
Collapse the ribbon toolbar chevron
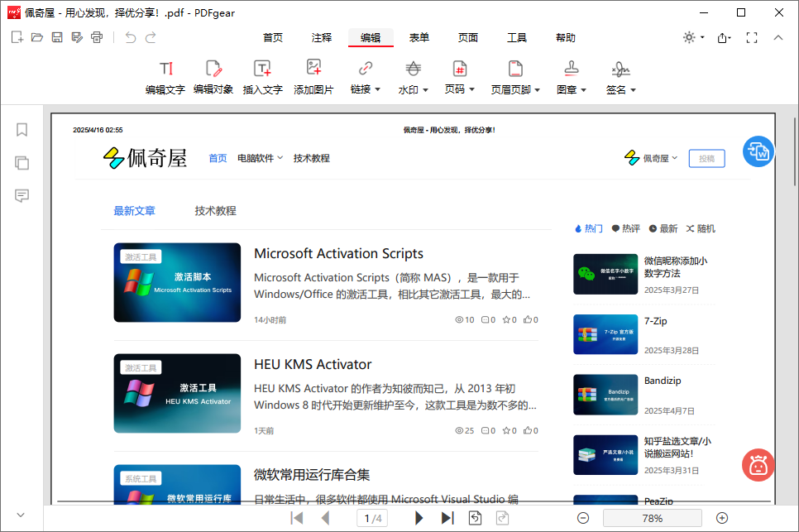click(778, 37)
